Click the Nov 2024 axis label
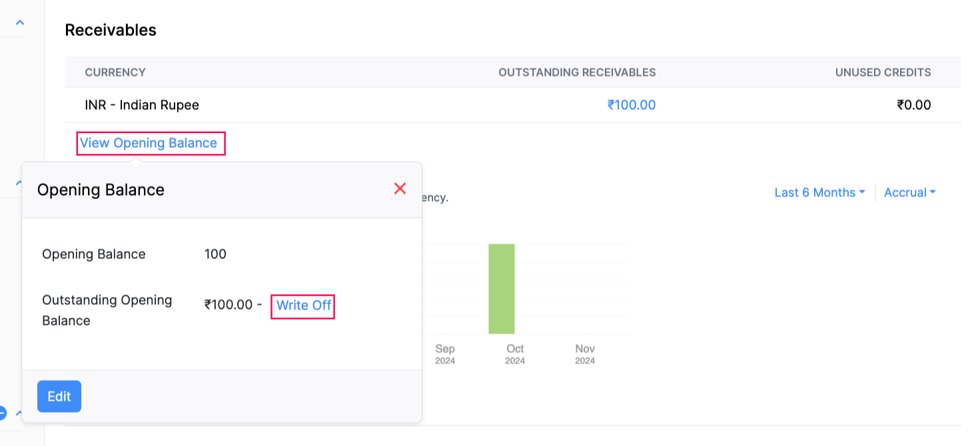This screenshot has height=446, width=980. coord(585,354)
